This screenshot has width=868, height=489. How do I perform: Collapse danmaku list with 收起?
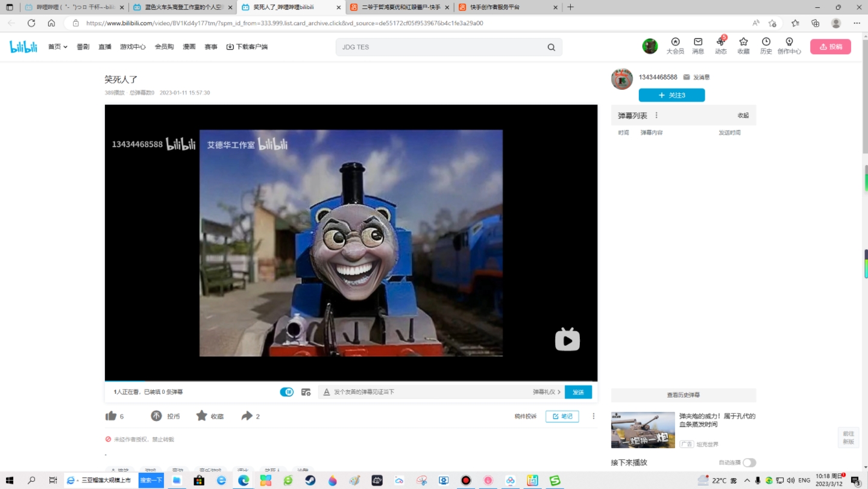[x=743, y=115]
